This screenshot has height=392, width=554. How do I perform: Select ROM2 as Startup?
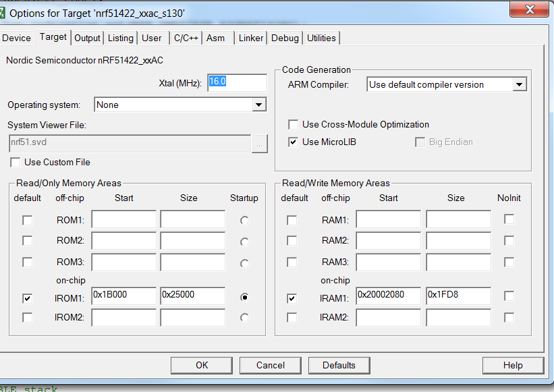click(x=244, y=242)
